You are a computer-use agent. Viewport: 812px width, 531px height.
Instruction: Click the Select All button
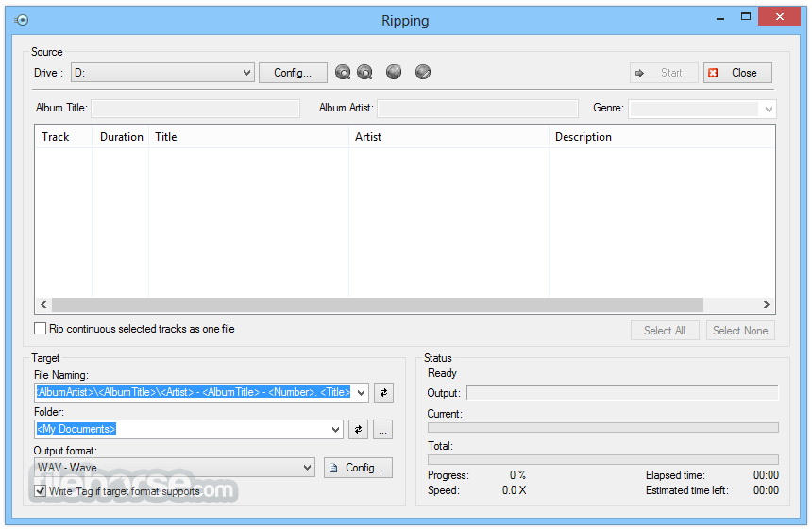pos(665,331)
